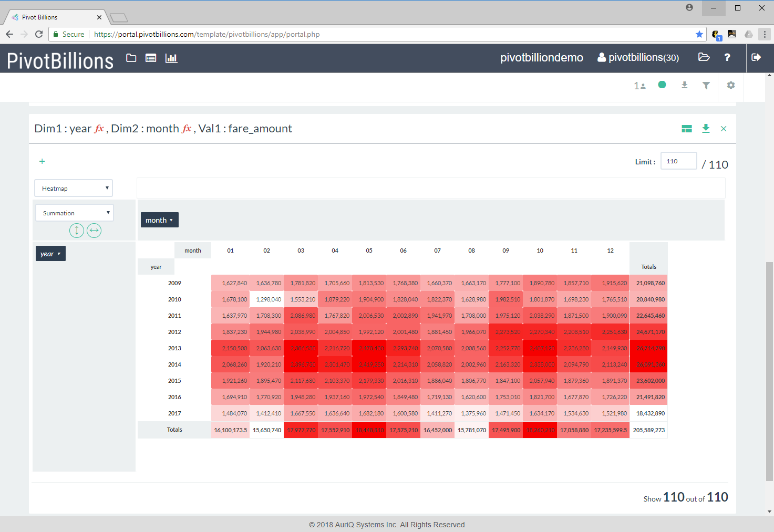Click the 2012 total 24,671,170
This screenshot has width=774, height=532.
[649, 332]
